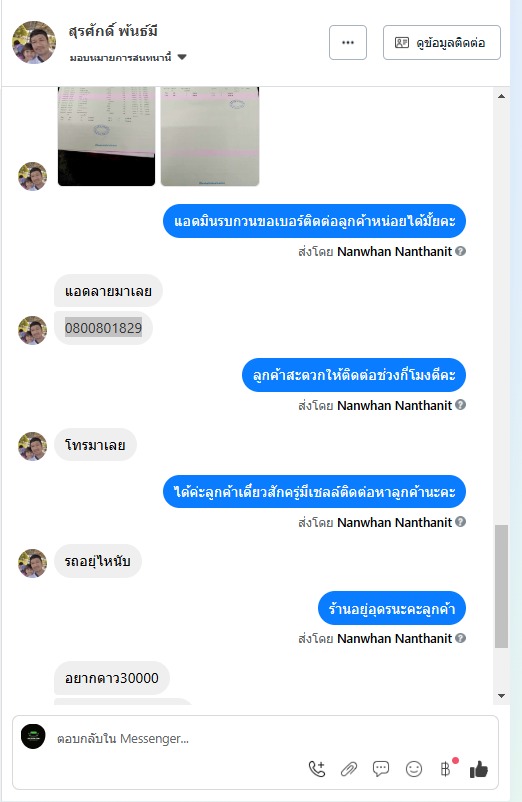This screenshot has width=522, height=802.
Task: Click the info icon beside first Nanwhan Nanthanit
Action: point(461,251)
